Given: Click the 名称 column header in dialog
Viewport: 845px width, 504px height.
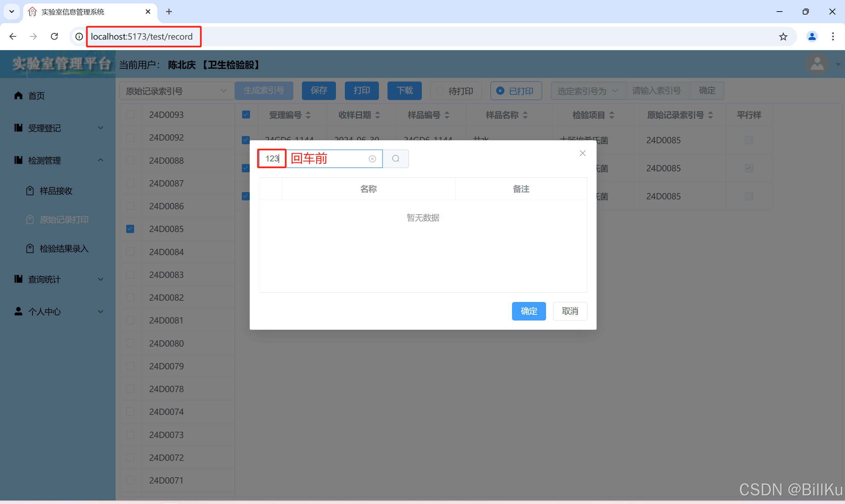Looking at the screenshot, I should click(x=368, y=189).
